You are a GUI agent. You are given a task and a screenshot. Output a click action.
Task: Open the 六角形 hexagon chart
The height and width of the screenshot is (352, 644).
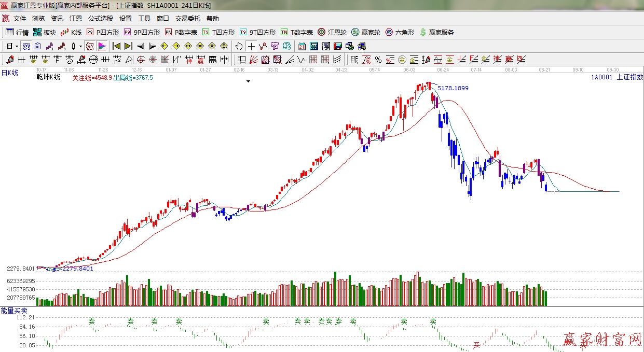point(399,32)
